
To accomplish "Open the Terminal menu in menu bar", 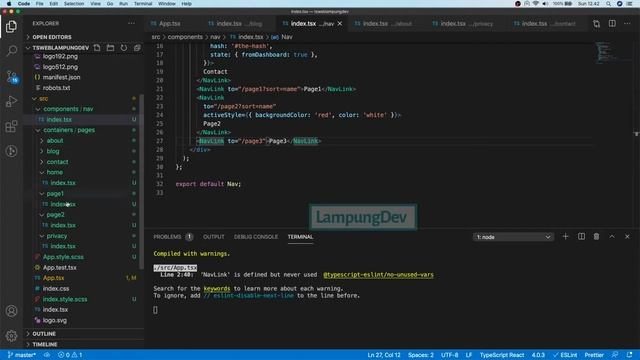I will [x=143, y=4].
